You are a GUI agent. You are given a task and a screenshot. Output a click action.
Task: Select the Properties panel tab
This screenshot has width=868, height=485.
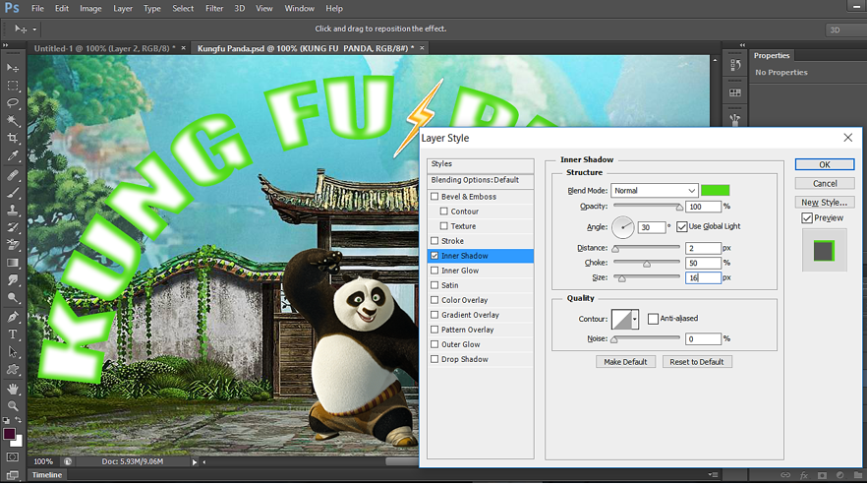[772, 55]
